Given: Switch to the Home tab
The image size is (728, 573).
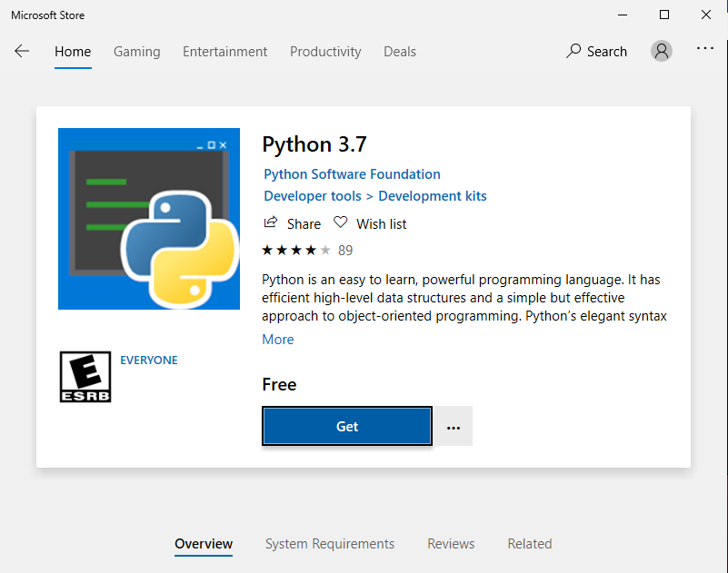Looking at the screenshot, I should (73, 52).
